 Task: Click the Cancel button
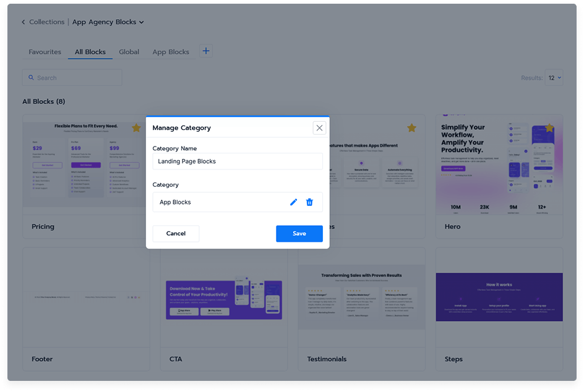(176, 234)
